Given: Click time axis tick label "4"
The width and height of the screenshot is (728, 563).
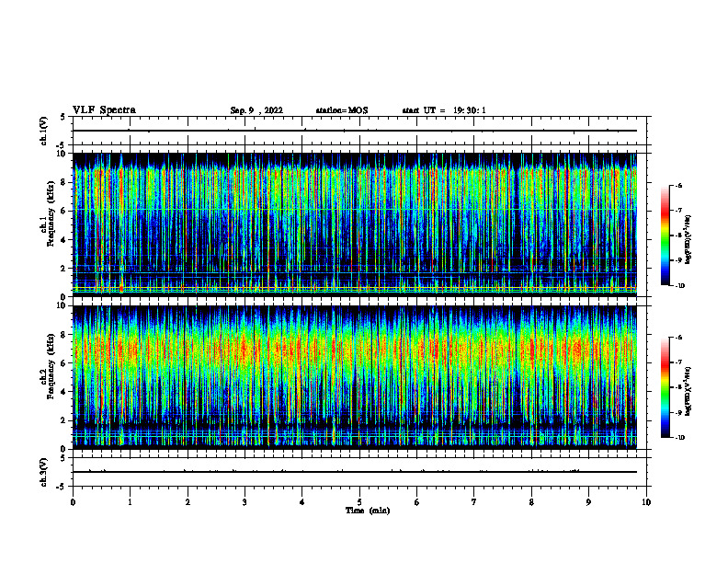Looking at the screenshot, I should coord(302,502).
